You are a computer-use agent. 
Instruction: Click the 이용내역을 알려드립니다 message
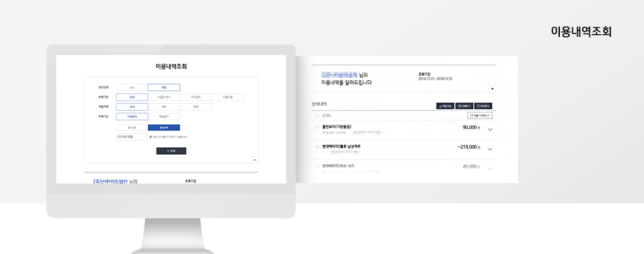point(346,82)
